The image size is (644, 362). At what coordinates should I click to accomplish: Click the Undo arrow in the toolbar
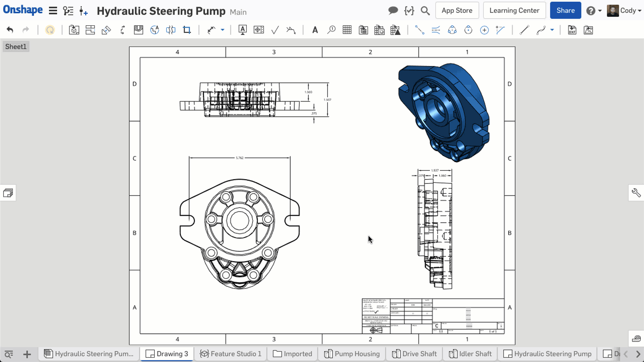tap(10, 30)
